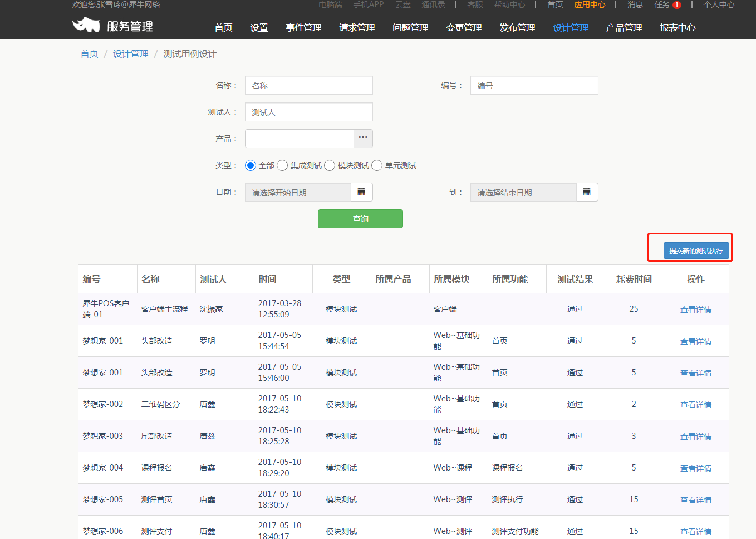The image size is (756, 539).
Task: View details for 2017-05-05 15:46:00 row
Action: (696, 373)
